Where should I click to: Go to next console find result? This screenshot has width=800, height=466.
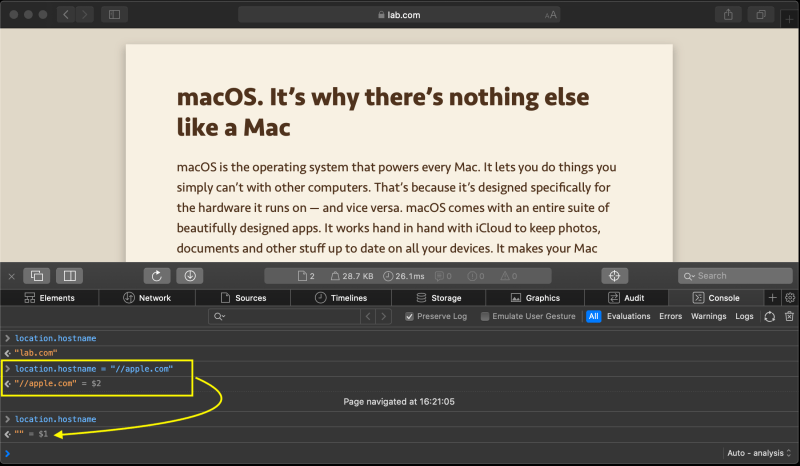click(384, 316)
